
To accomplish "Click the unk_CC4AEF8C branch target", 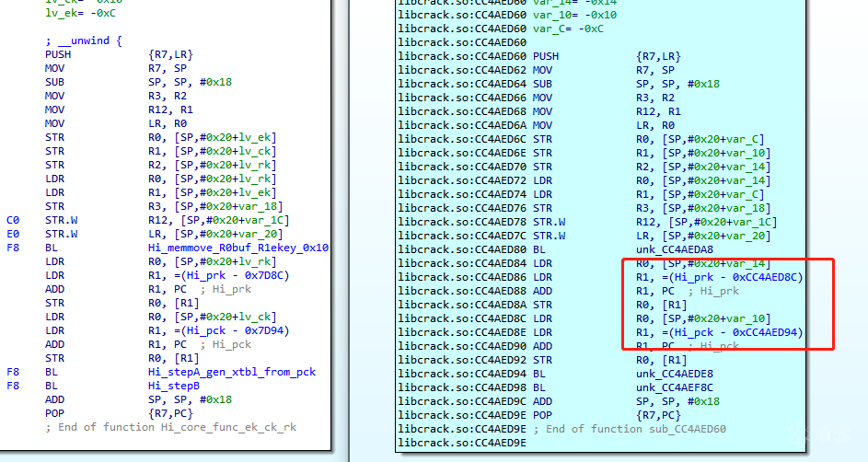I will tap(675, 387).
